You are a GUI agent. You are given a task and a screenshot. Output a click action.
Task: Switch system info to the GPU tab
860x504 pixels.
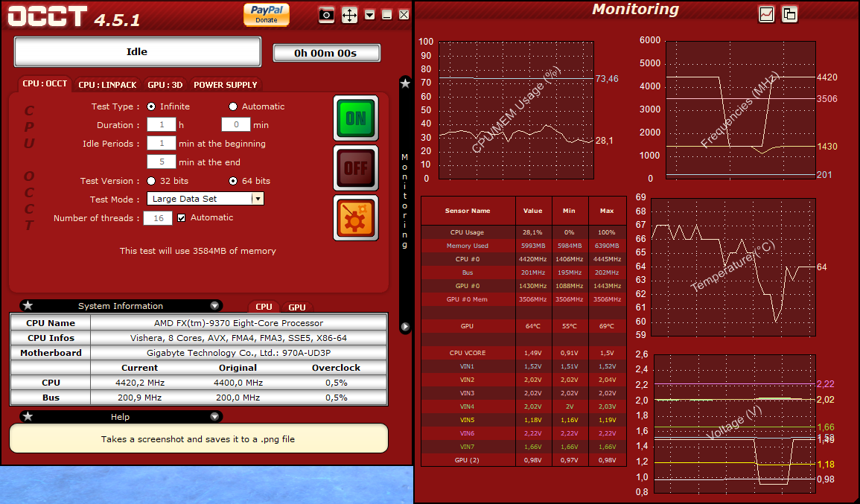tap(297, 307)
